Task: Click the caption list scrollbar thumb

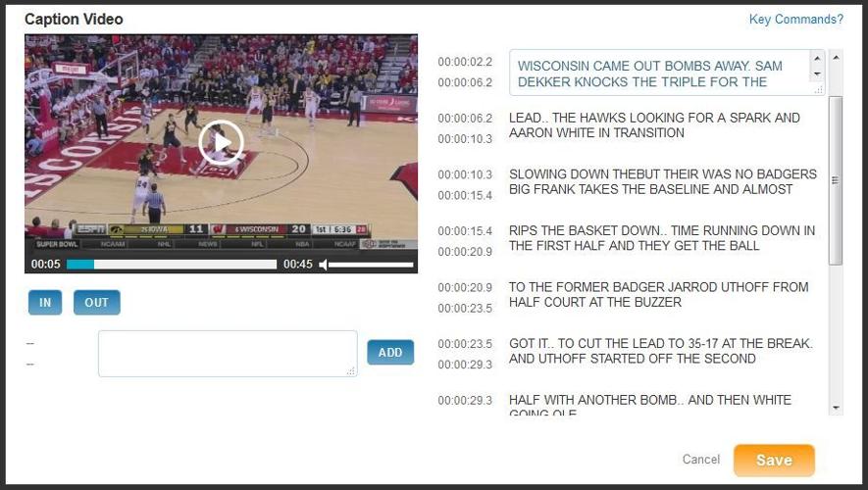Action: pos(836,181)
